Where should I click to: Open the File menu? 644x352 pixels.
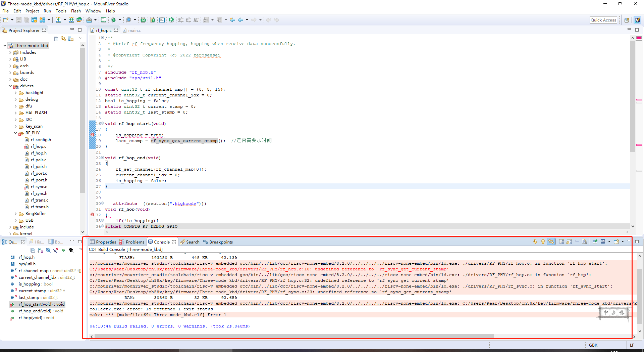(5, 11)
